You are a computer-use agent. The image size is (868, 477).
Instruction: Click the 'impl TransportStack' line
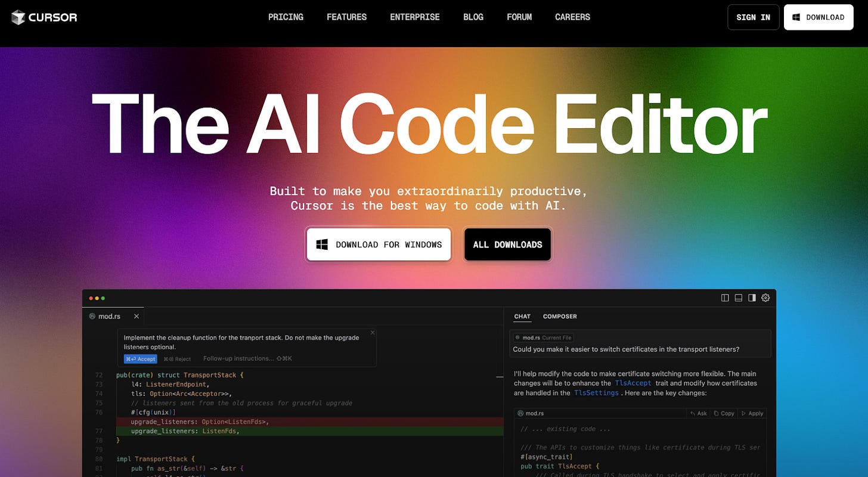click(156, 459)
